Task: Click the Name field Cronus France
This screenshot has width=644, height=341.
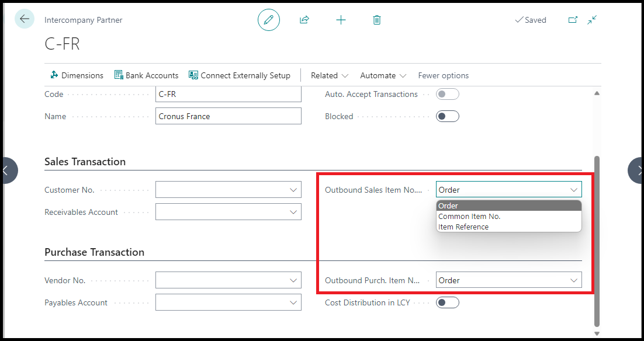Action: pyautogui.click(x=228, y=116)
